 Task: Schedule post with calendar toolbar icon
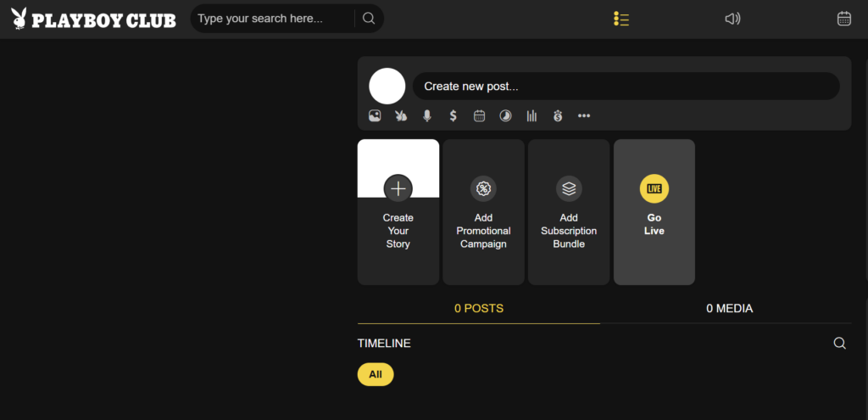(x=480, y=115)
